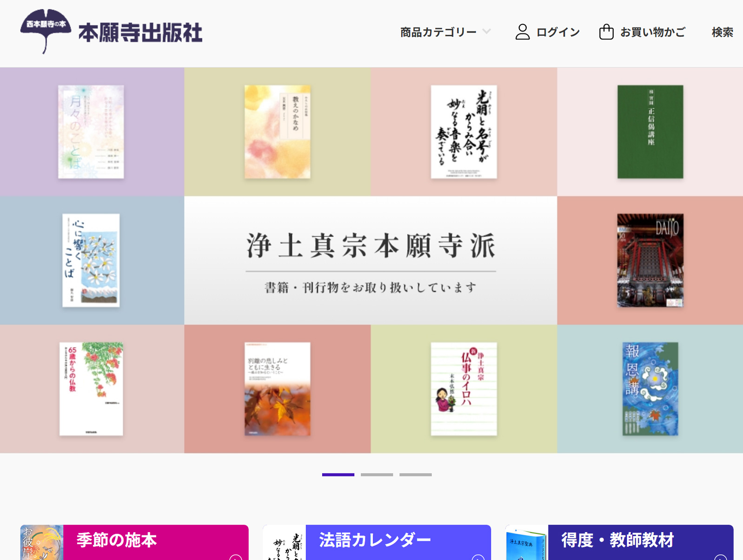Switch to the third carousel slide indicator
The image size is (743, 560).
[x=416, y=474]
